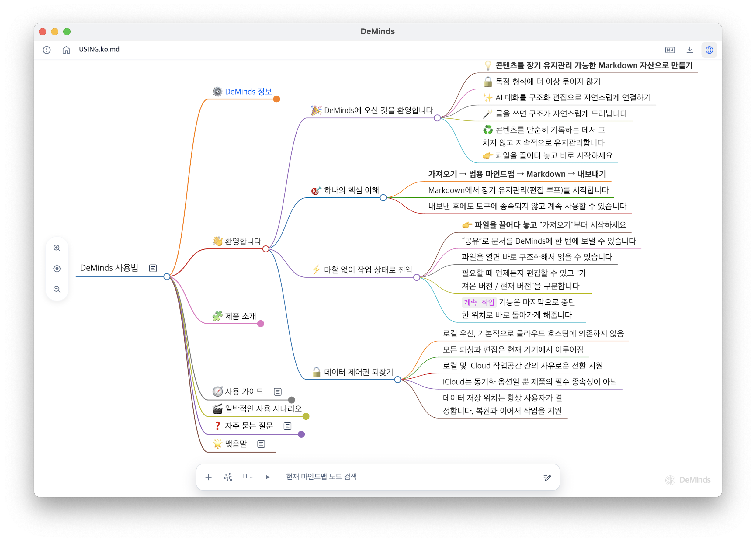Select node 로컬 우선, 기본적으로 클라우드 호스팅에
Image resolution: width=756 pixels, height=542 pixels.
[x=533, y=334]
